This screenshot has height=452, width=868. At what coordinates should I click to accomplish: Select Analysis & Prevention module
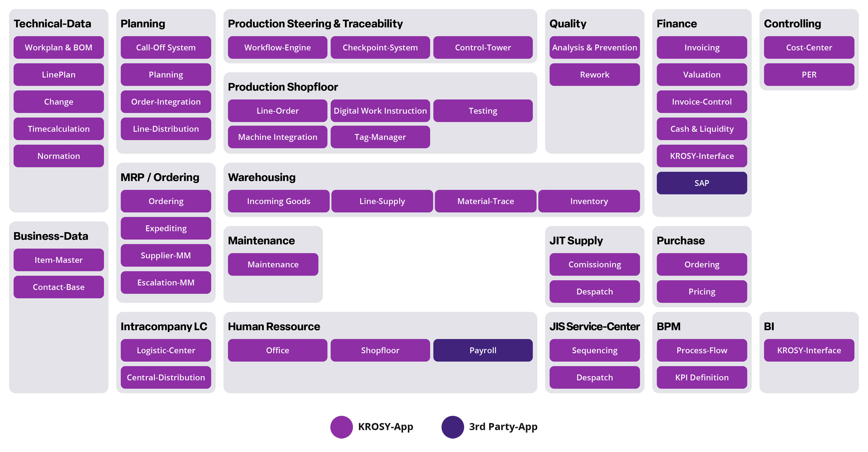pyautogui.click(x=594, y=47)
